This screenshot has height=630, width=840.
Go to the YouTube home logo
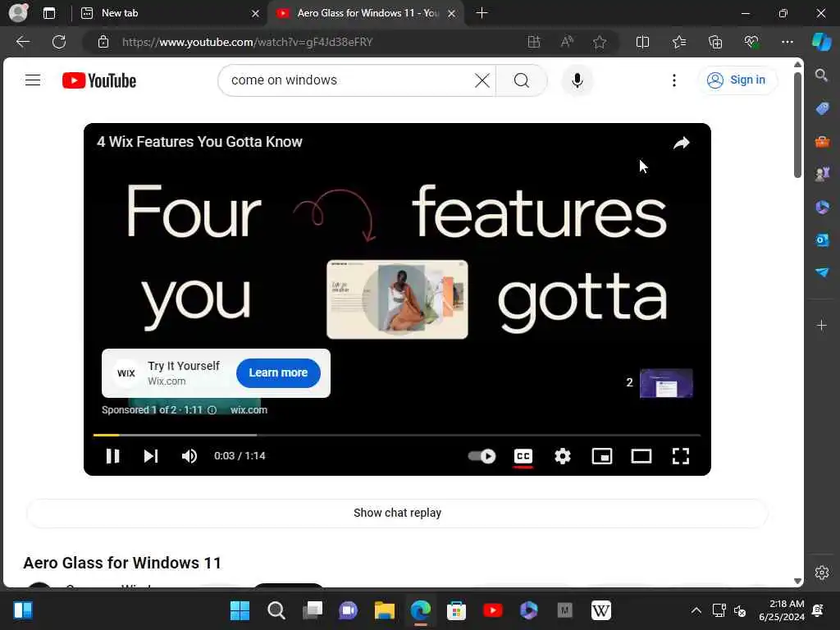pos(99,80)
